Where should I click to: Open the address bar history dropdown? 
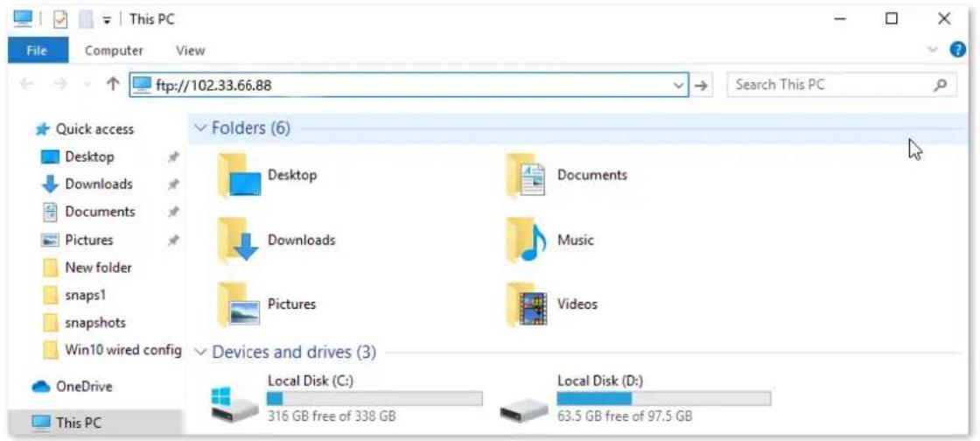(680, 86)
